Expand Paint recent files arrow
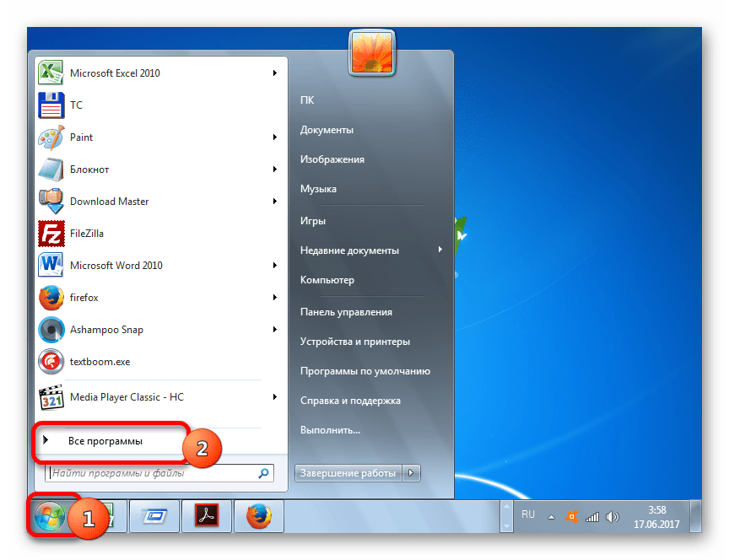Image resolution: width=729 pixels, height=560 pixels. (x=275, y=137)
